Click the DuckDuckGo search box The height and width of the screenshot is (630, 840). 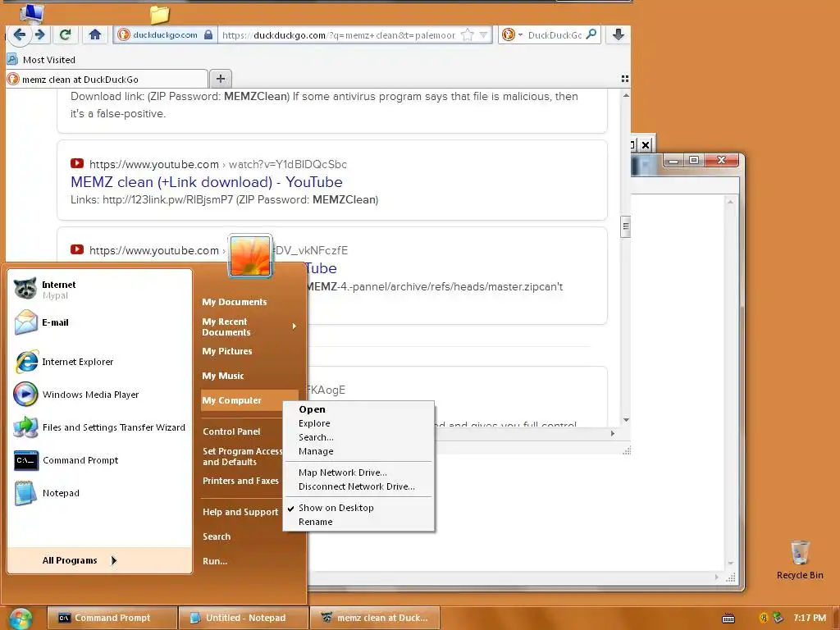pos(555,34)
